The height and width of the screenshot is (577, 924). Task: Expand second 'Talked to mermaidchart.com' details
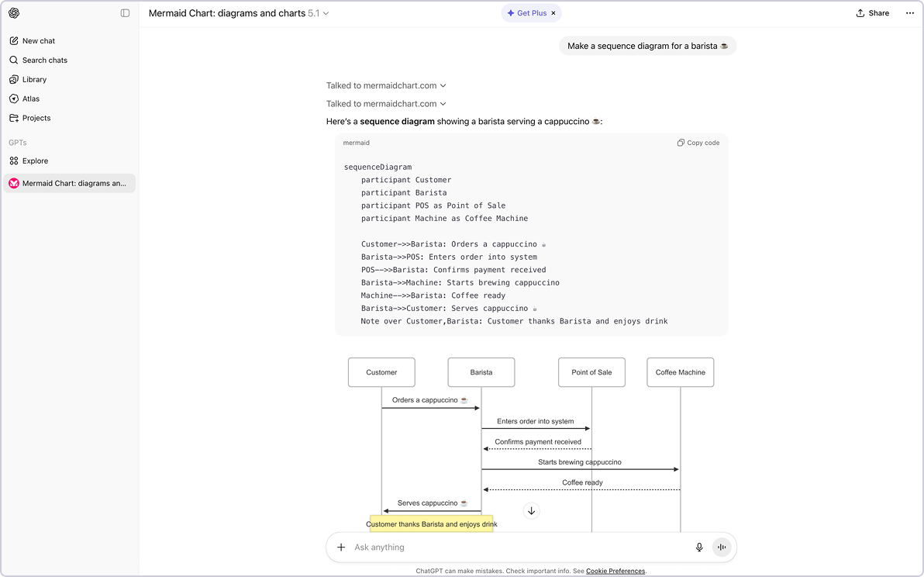click(386, 104)
